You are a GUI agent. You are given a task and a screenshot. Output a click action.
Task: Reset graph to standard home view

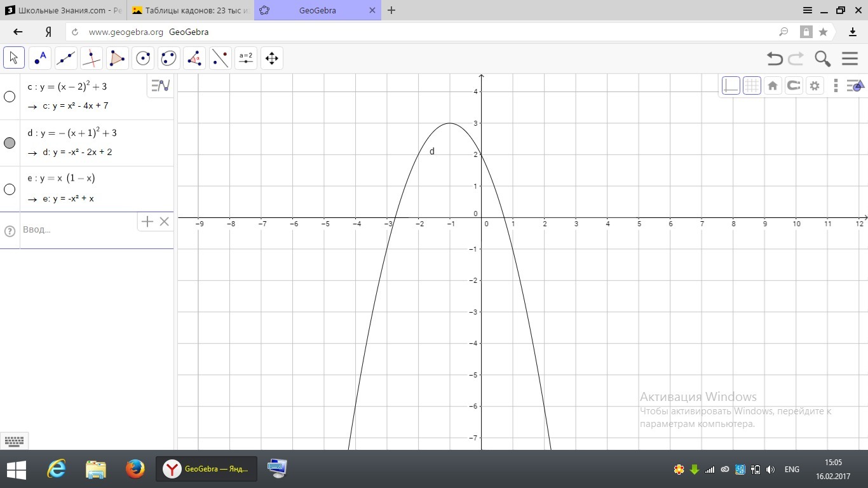coord(773,85)
